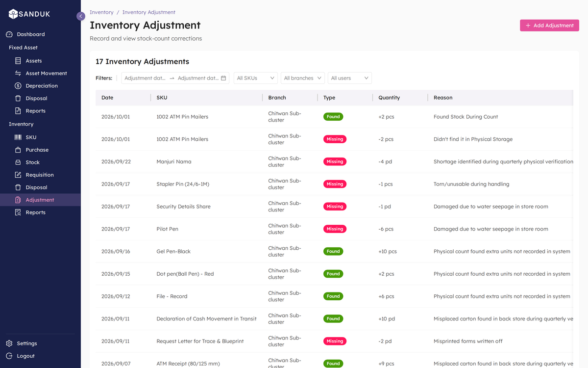Open the All SKUs filter dropdown
This screenshot has height=368, width=588.
(256, 78)
